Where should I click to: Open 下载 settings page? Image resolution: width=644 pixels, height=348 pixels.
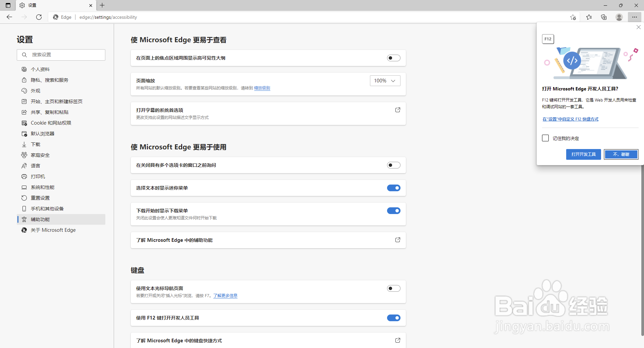click(x=61, y=144)
